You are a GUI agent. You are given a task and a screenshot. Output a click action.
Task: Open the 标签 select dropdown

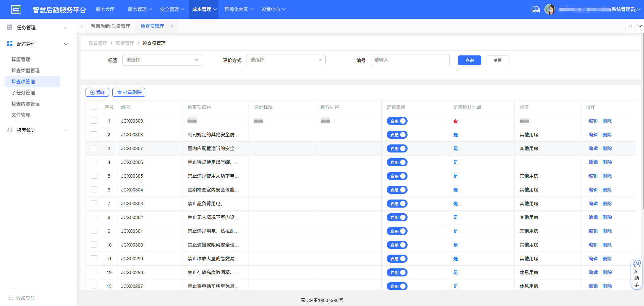pyautogui.click(x=162, y=60)
